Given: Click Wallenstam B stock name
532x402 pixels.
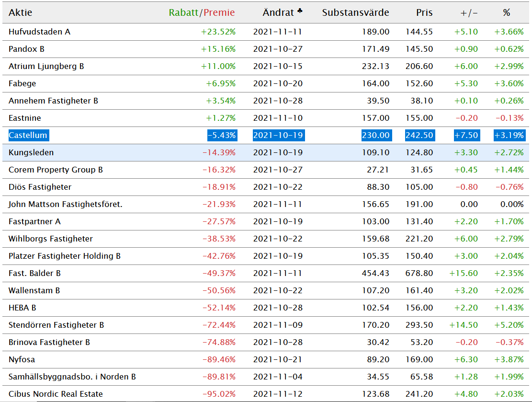Looking at the screenshot, I should pyautogui.click(x=34, y=291).
